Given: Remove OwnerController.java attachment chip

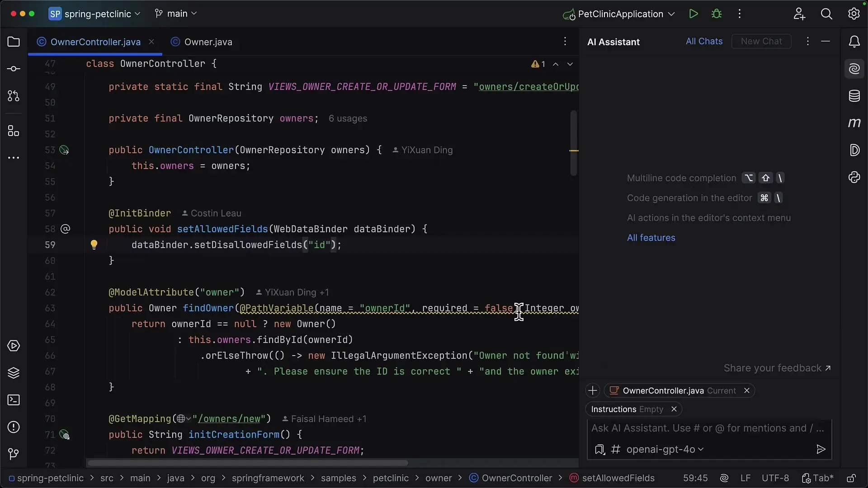Looking at the screenshot, I should (x=747, y=390).
